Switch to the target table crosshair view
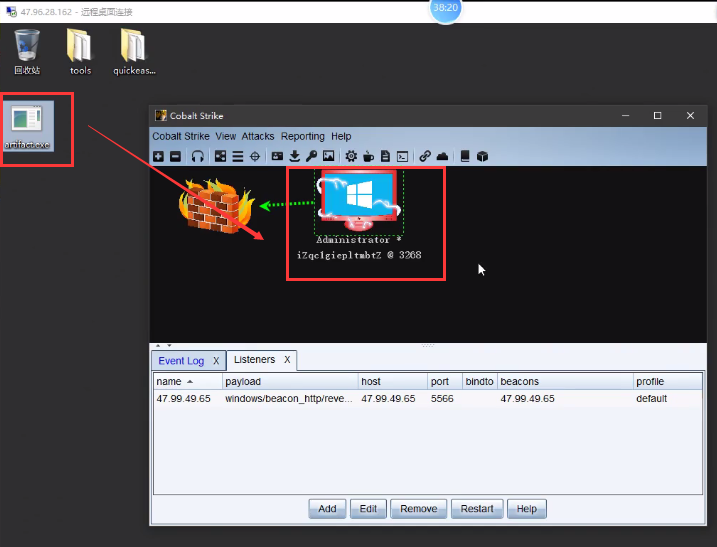Viewport: 717px width, 547px height. click(x=254, y=156)
